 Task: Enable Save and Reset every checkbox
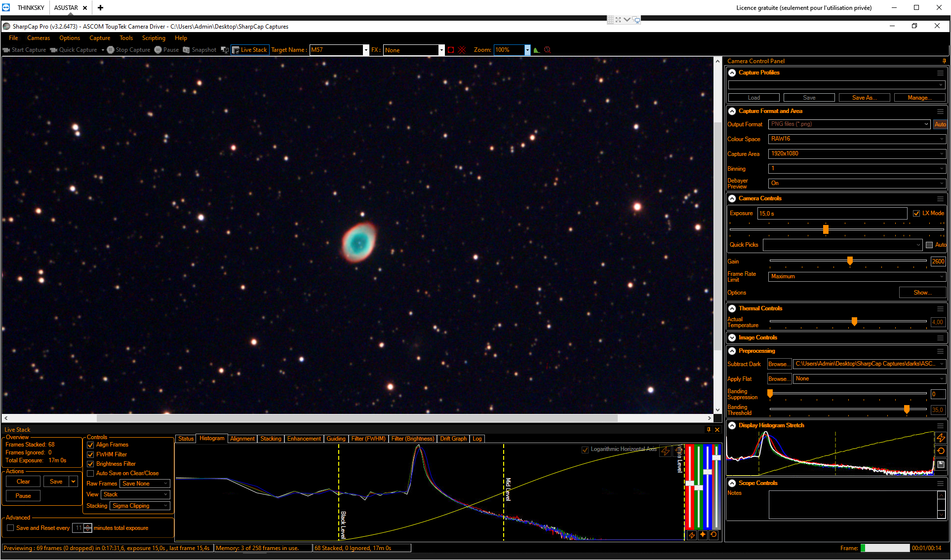coord(10,528)
